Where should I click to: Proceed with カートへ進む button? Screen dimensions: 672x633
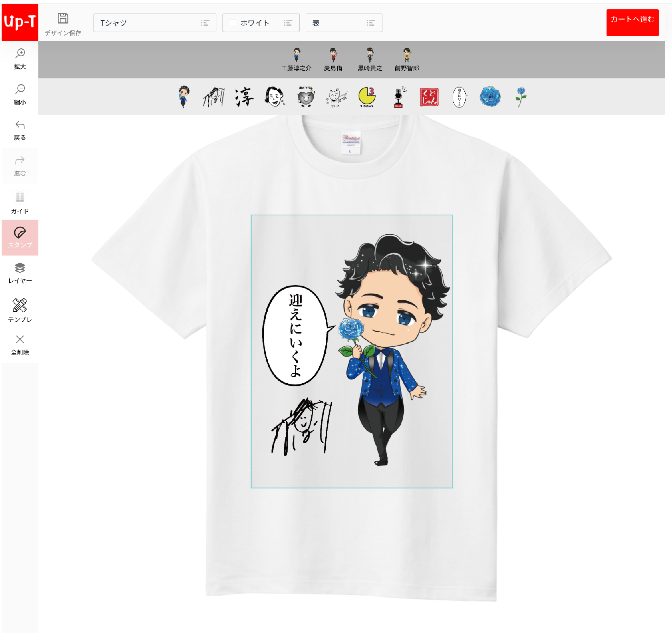pos(632,23)
